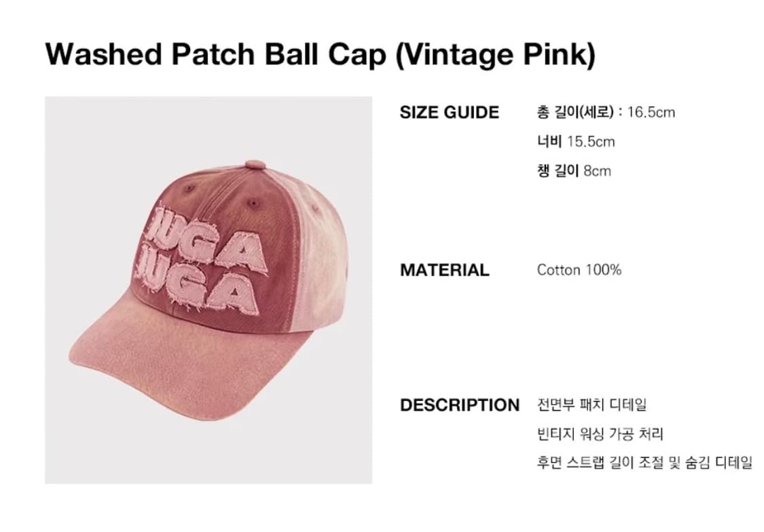Click "(Vintage Pink)" in the title

click(x=494, y=55)
